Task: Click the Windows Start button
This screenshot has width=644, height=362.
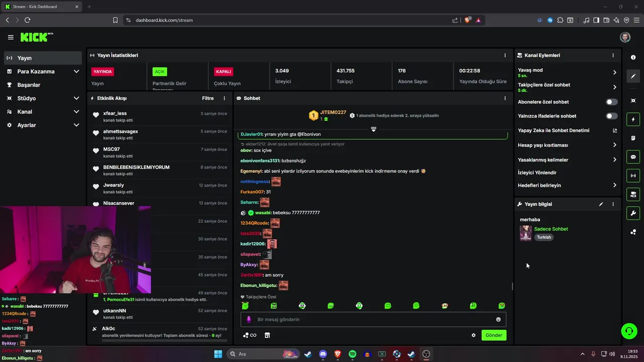Action: coord(218,354)
